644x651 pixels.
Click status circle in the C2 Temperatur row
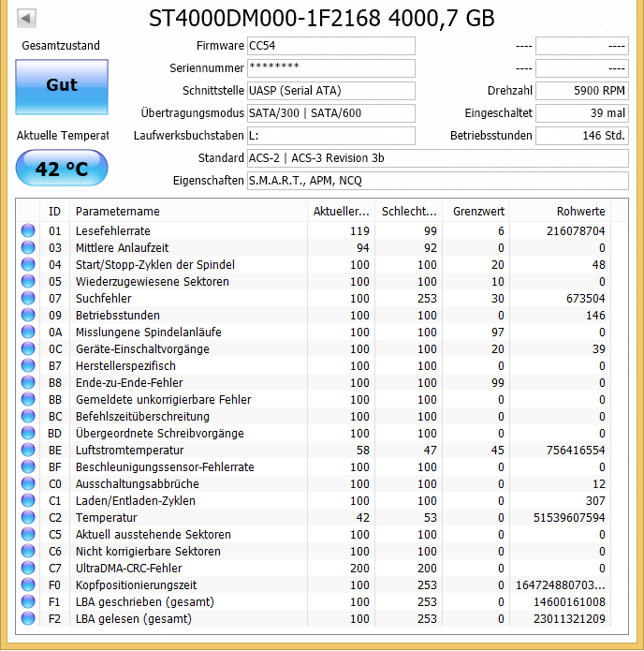tap(28, 517)
